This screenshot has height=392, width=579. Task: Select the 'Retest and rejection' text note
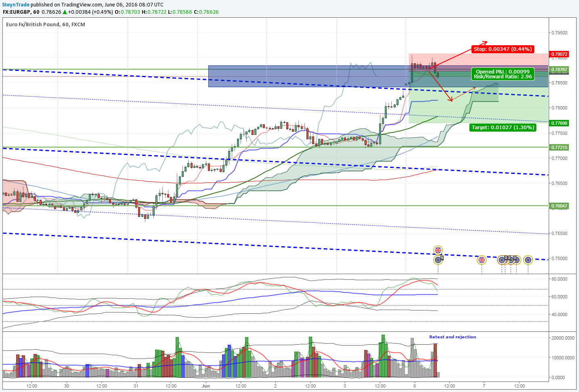(x=452, y=337)
